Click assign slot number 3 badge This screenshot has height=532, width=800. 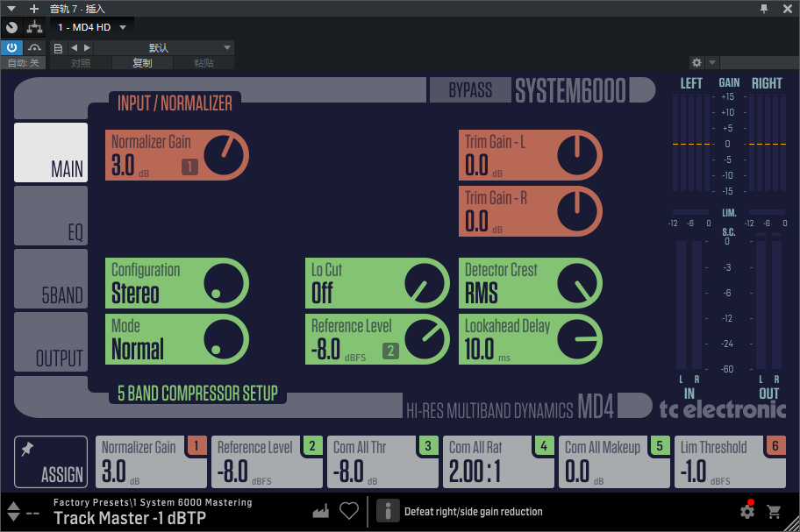pyautogui.click(x=429, y=446)
